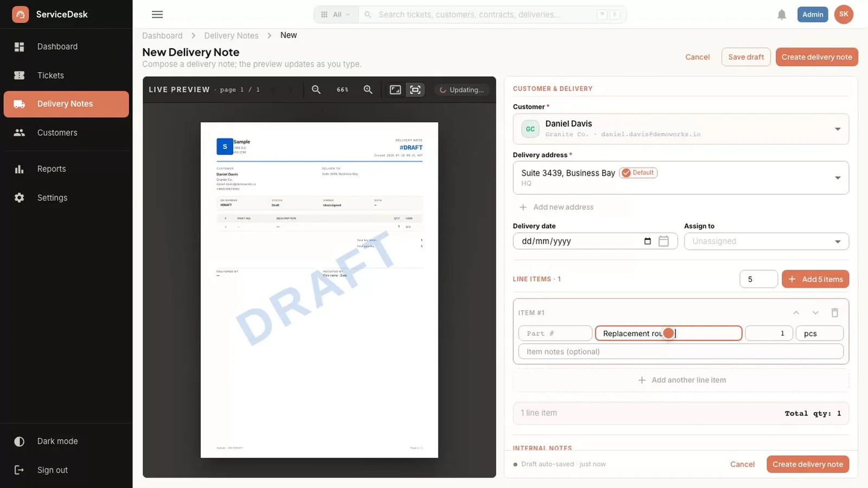Open the All search scope dropdown
This screenshot has height=488, width=868.
coord(336,15)
